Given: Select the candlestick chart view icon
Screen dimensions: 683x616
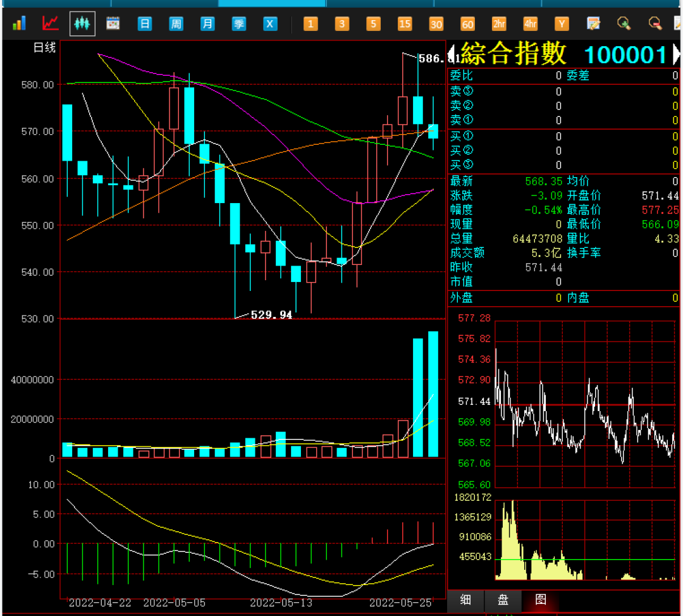Looking at the screenshot, I should tap(82, 23).
